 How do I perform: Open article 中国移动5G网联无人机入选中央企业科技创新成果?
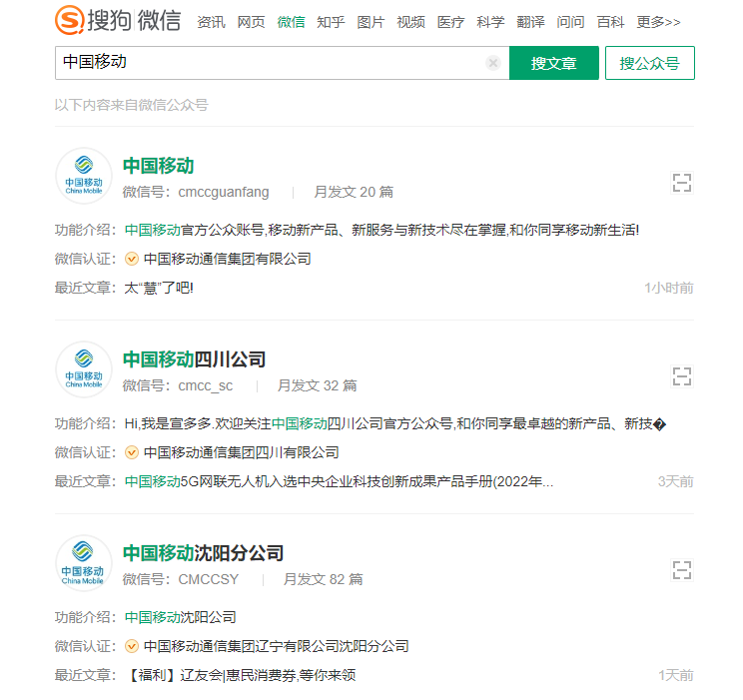[339, 481]
